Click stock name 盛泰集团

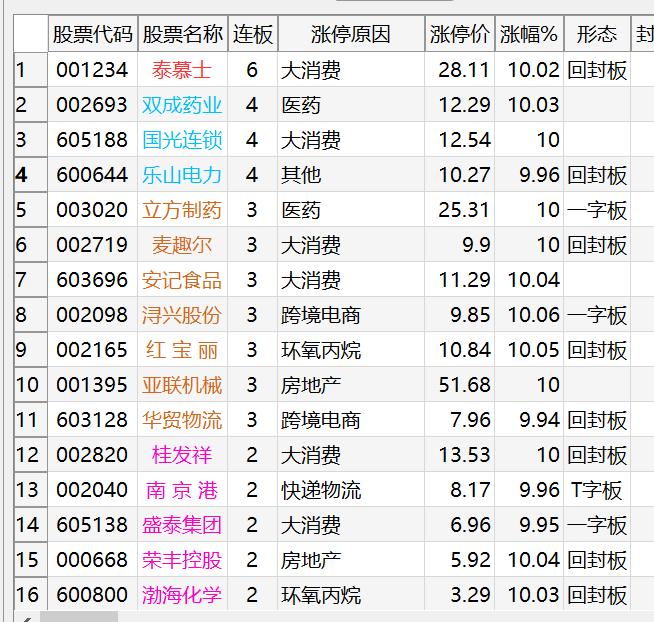(x=182, y=525)
